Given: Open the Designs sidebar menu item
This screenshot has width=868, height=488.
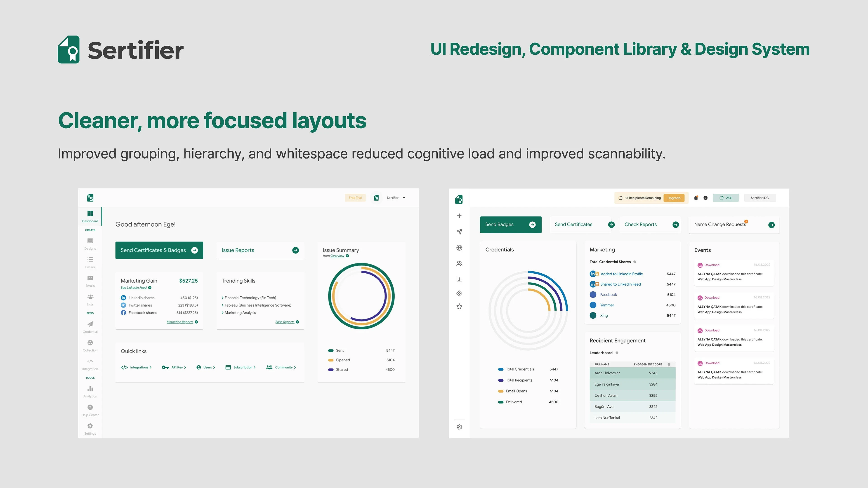Looking at the screenshot, I should pos(90,244).
